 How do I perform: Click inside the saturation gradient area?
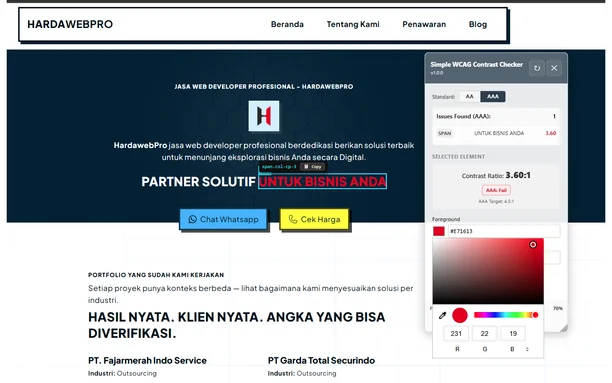[x=488, y=271]
